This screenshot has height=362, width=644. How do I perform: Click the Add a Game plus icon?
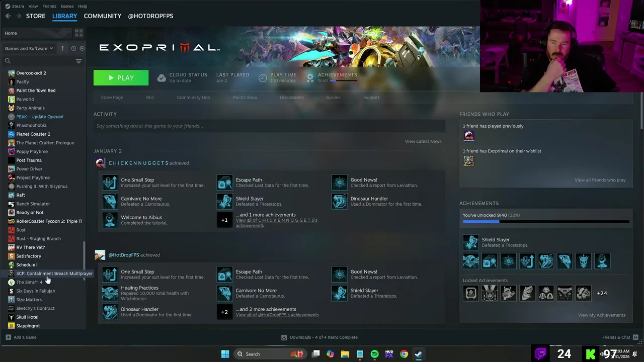click(x=8, y=337)
